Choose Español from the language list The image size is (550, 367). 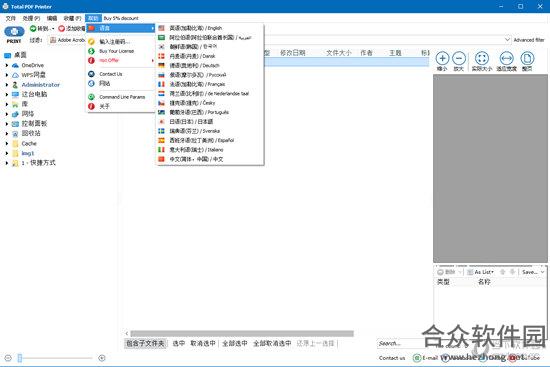209,140
